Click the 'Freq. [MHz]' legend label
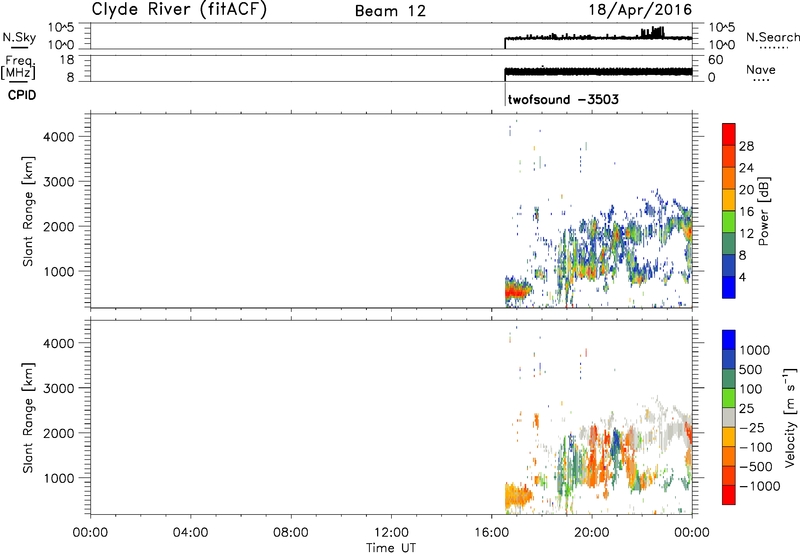800x554 pixels. tap(18, 68)
